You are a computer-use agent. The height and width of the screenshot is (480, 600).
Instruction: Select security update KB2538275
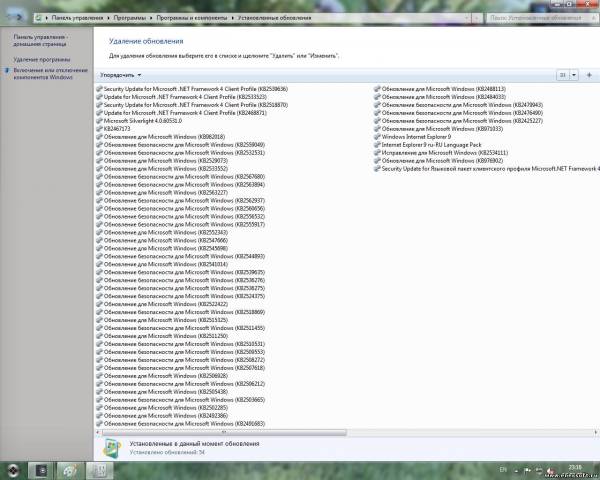[181, 288]
